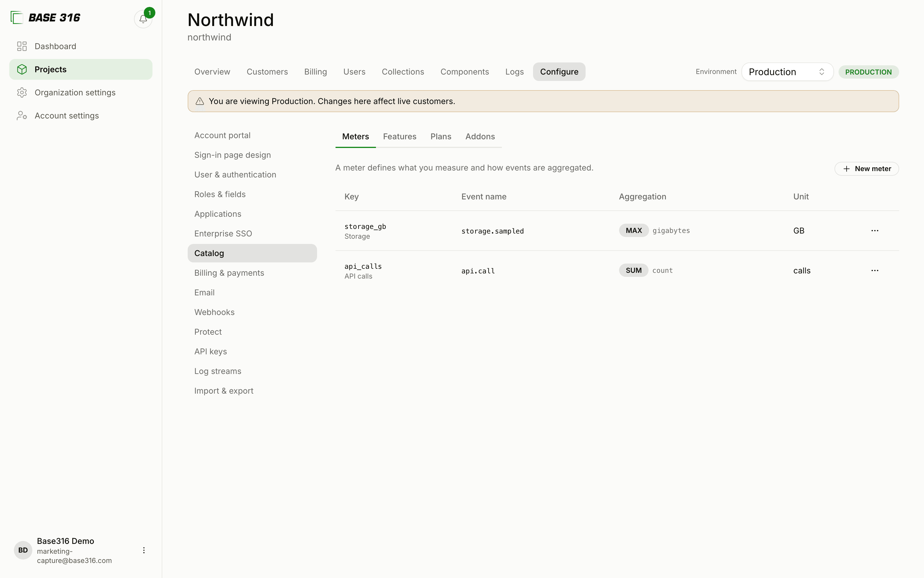924x578 pixels.
Task: Open the Addons sub-tab
Action: coord(480,137)
